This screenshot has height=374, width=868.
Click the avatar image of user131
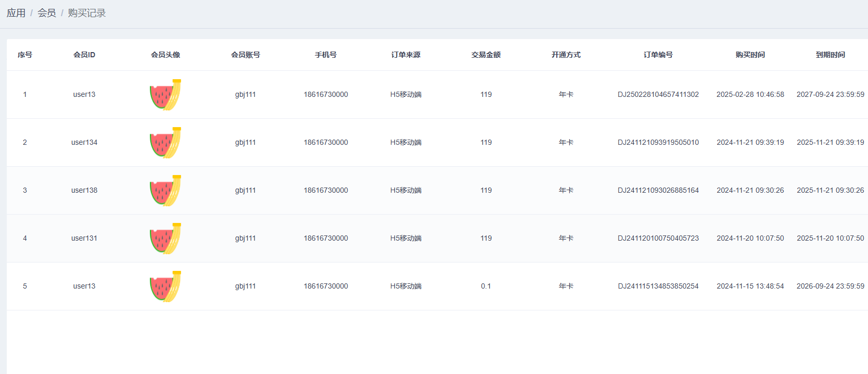[x=165, y=239]
